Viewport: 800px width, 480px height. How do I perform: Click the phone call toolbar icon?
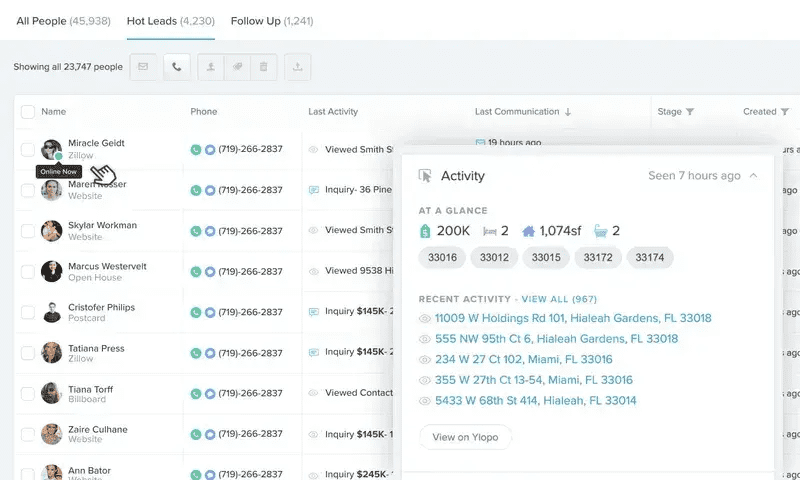click(177, 67)
